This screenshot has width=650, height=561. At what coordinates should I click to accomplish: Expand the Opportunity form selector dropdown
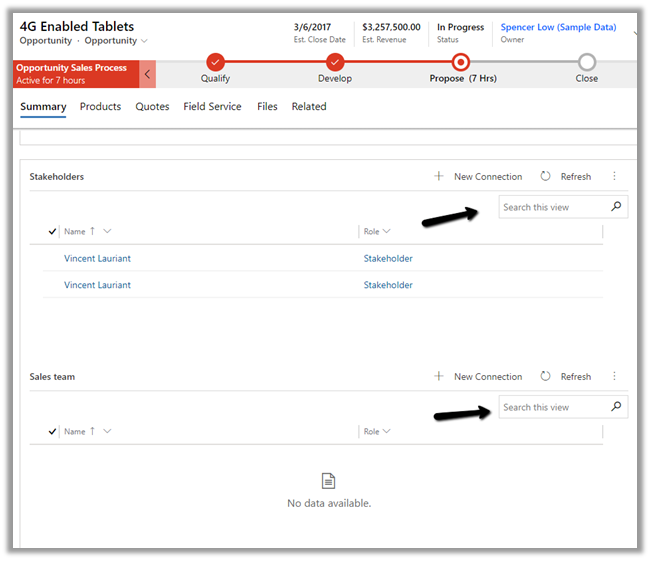tap(145, 41)
